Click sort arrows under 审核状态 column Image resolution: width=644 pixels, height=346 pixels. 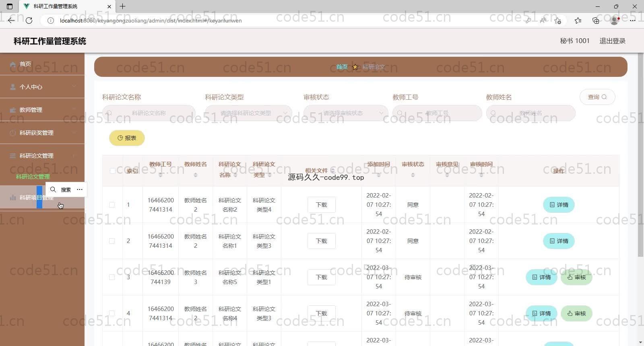coord(413,175)
